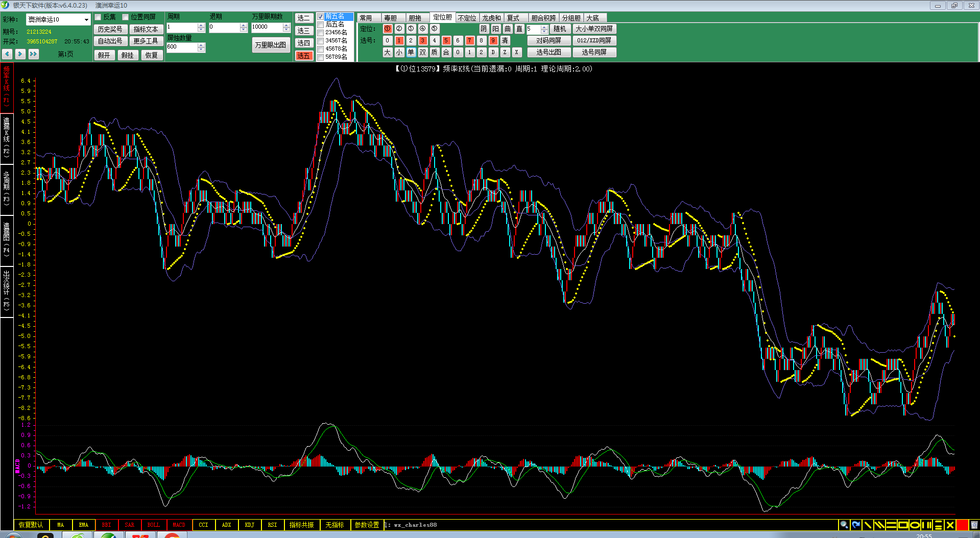Select the vertical lines drawing tool
This screenshot has width=980, height=538.
click(926, 525)
